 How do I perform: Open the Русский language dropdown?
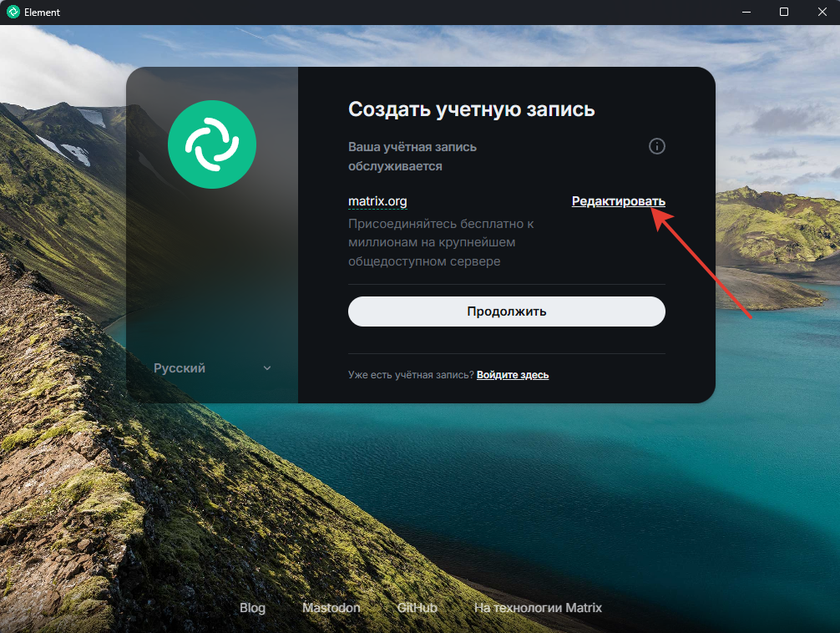212,368
